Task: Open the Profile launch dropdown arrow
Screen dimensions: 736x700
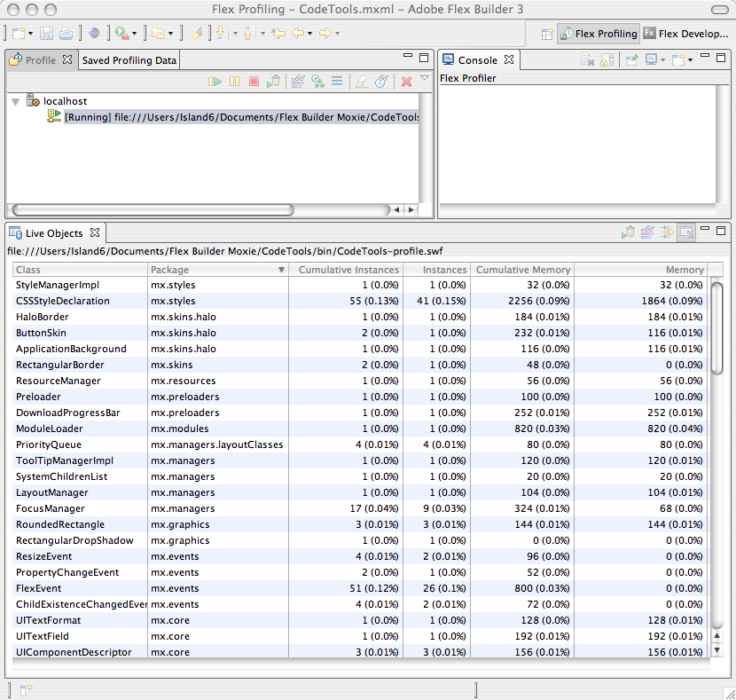Action: 134,34
